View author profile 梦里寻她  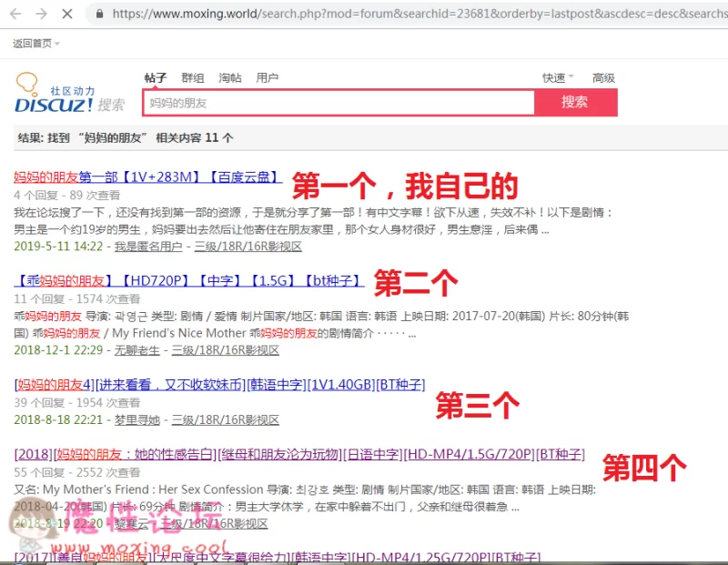(137, 420)
